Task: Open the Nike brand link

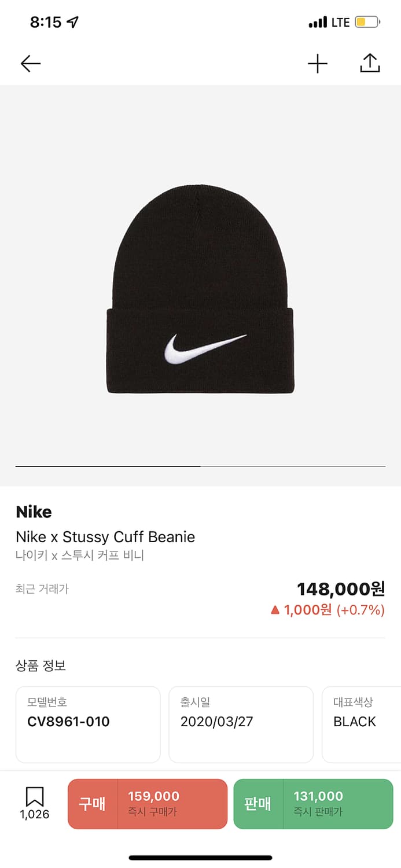Action: 34,512
